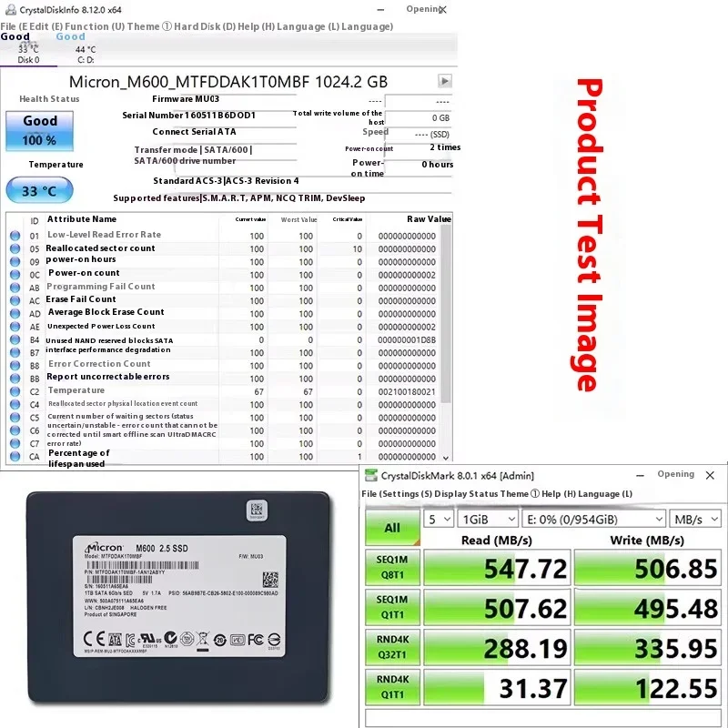
Task: Close the CrystalDiskMark window
Action: coord(710,475)
